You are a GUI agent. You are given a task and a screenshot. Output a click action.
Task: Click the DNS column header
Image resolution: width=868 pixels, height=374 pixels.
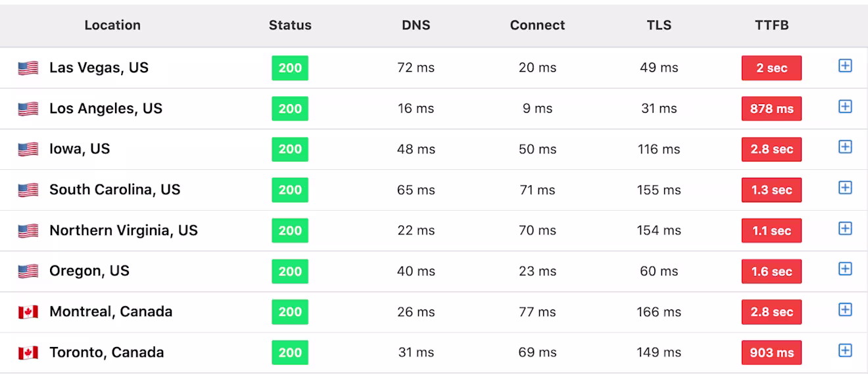click(416, 25)
